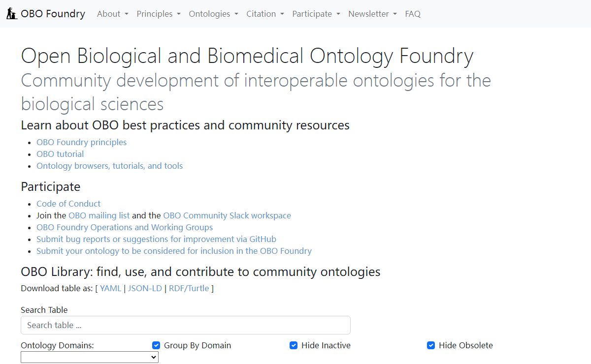Expand the Participate navigation menu

(x=316, y=14)
